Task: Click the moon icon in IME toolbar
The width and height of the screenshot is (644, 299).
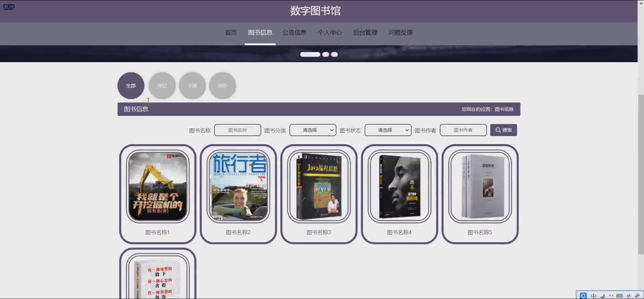Action: [x=602, y=296]
